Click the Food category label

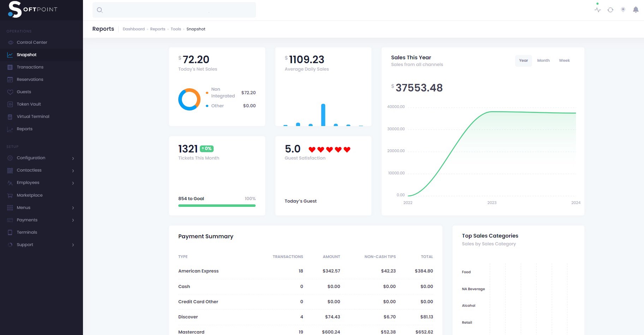coord(466,272)
